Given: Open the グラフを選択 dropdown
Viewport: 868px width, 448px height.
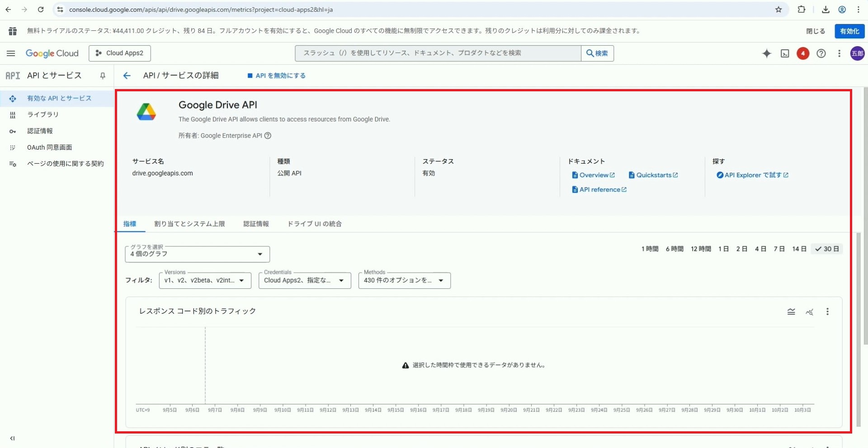Looking at the screenshot, I should click(197, 254).
